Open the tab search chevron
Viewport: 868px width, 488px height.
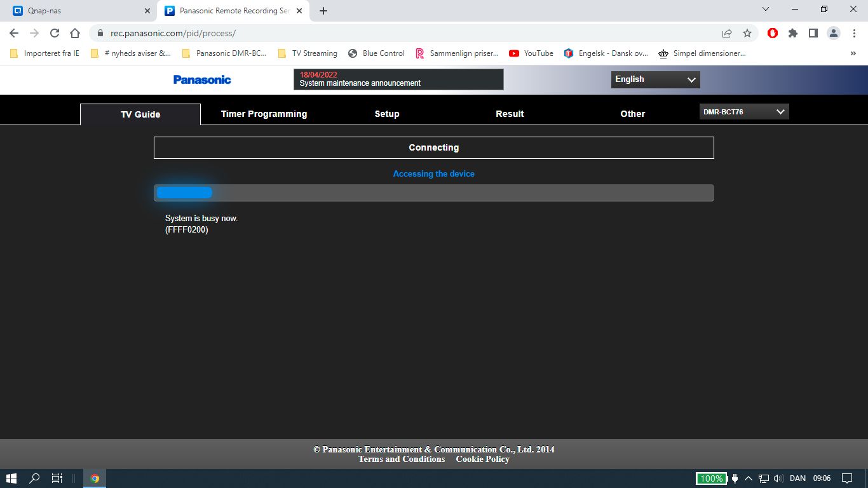pos(765,9)
